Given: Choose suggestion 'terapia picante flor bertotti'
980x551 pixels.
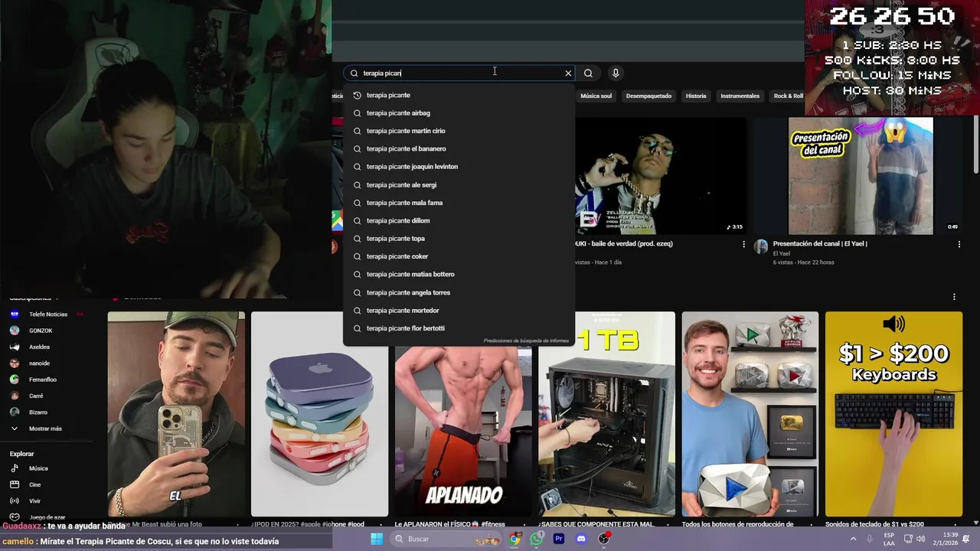Looking at the screenshot, I should (459, 328).
